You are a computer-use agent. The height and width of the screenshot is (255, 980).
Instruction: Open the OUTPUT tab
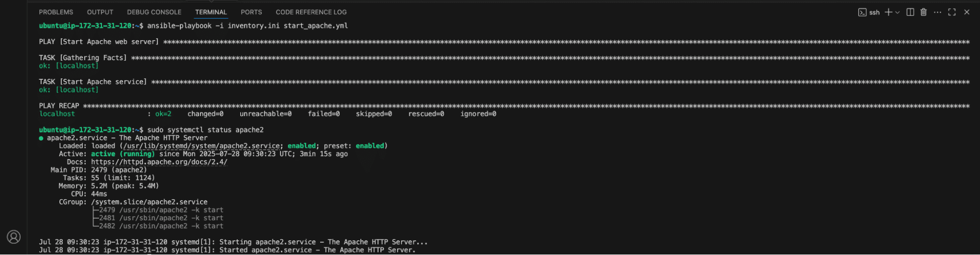point(100,12)
